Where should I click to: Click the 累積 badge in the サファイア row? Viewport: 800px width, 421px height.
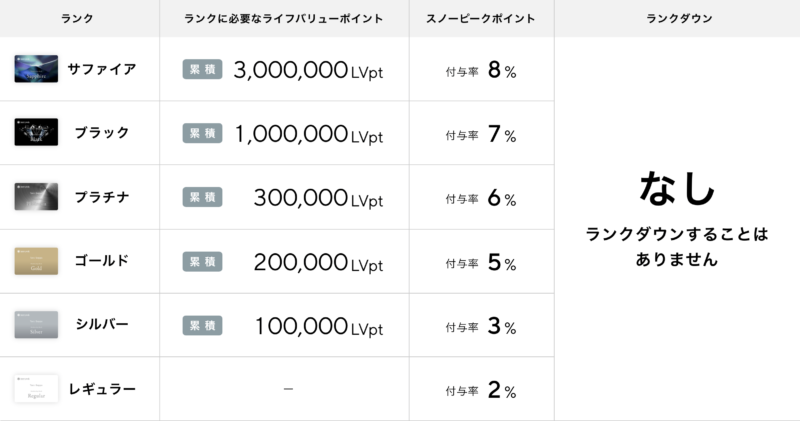tap(203, 69)
